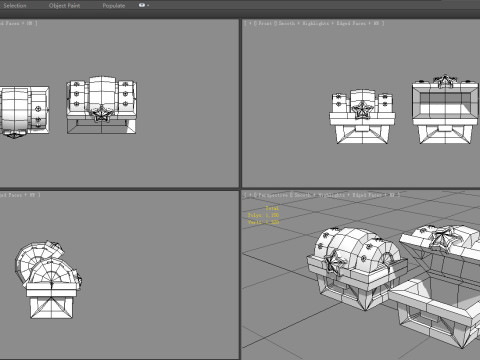The width and height of the screenshot is (480, 360).
Task: Expand the ribbon options dropdown arrow
Action: (x=148, y=6)
